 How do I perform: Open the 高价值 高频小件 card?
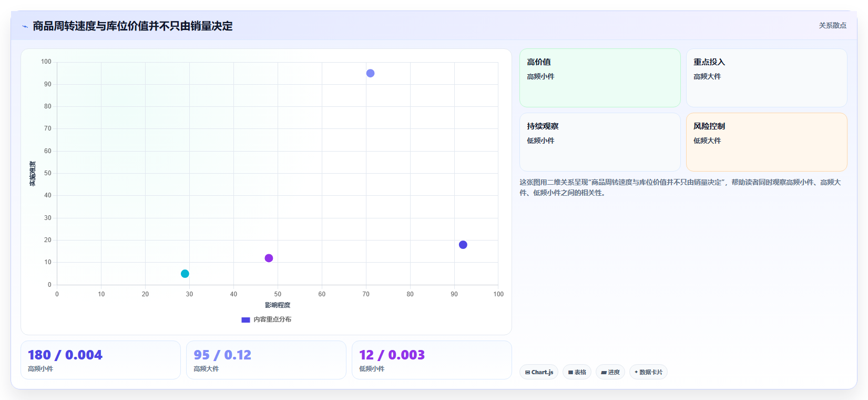pos(600,78)
